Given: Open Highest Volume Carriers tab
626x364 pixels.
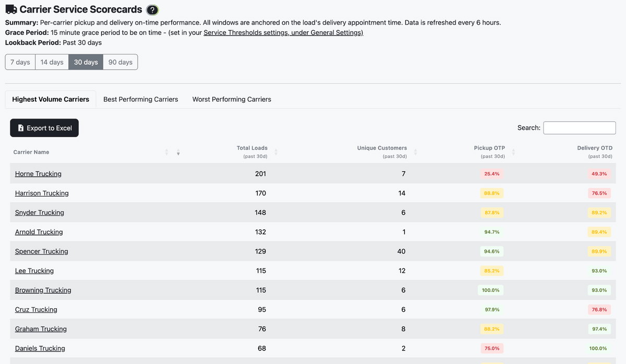Looking at the screenshot, I should coord(51,99).
